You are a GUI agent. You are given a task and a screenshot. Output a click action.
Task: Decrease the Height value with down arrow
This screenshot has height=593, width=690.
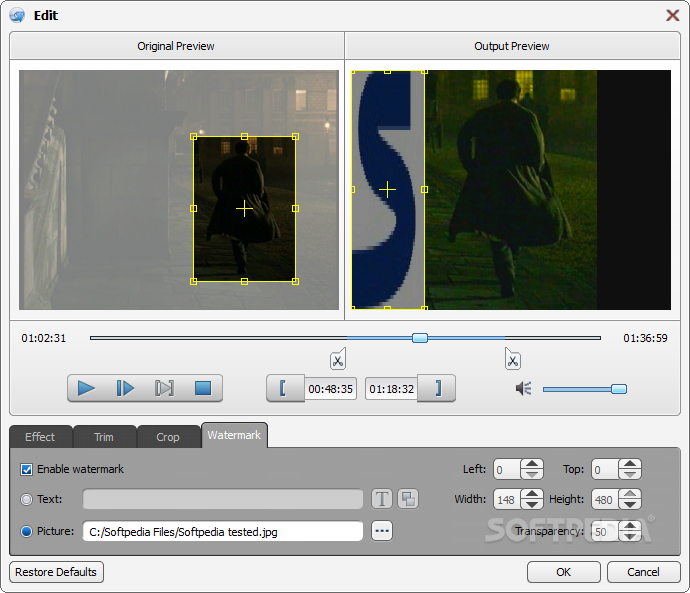(x=630, y=504)
